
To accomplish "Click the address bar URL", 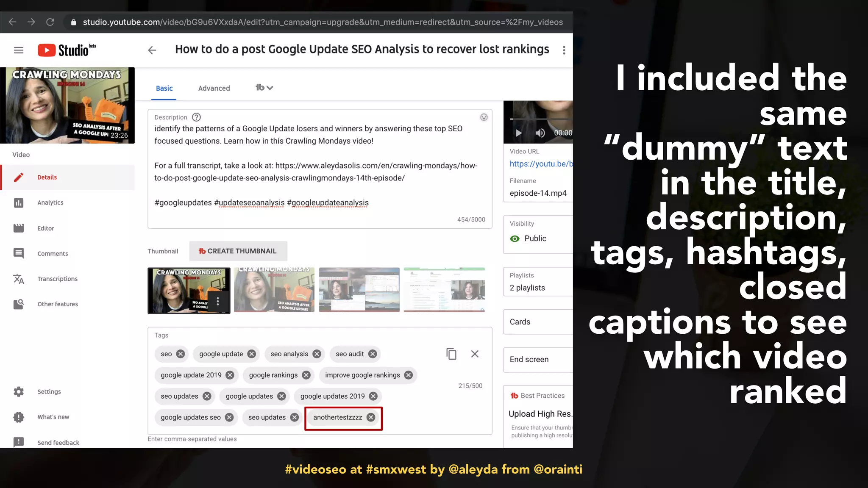I will pos(323,22).
